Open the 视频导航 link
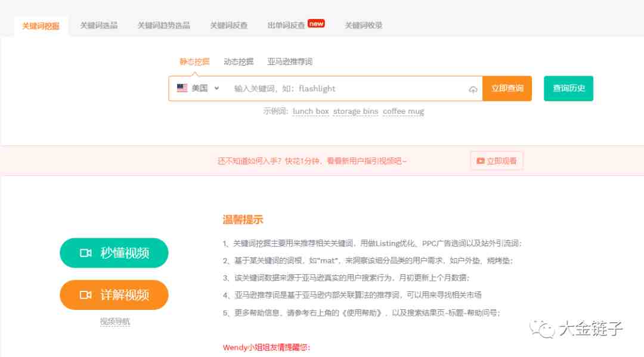Viewport: 644px width, 357px height. [114, 322]
